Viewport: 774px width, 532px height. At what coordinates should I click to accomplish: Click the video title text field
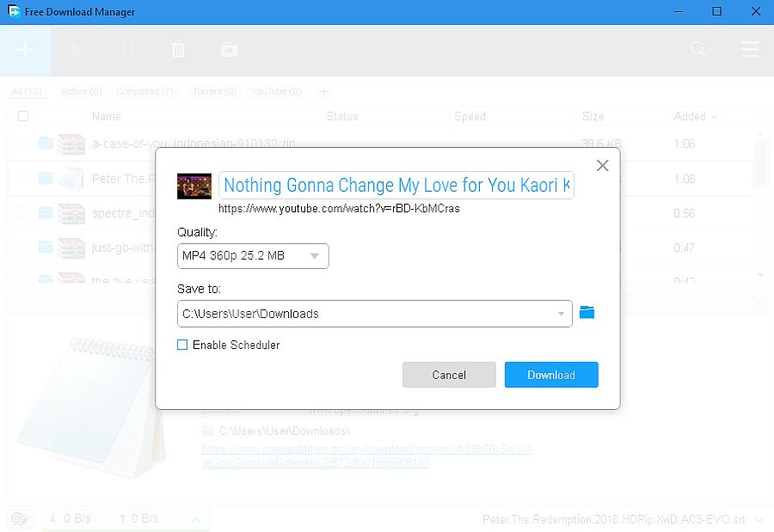pyautogui.click(x=396, y=186)
